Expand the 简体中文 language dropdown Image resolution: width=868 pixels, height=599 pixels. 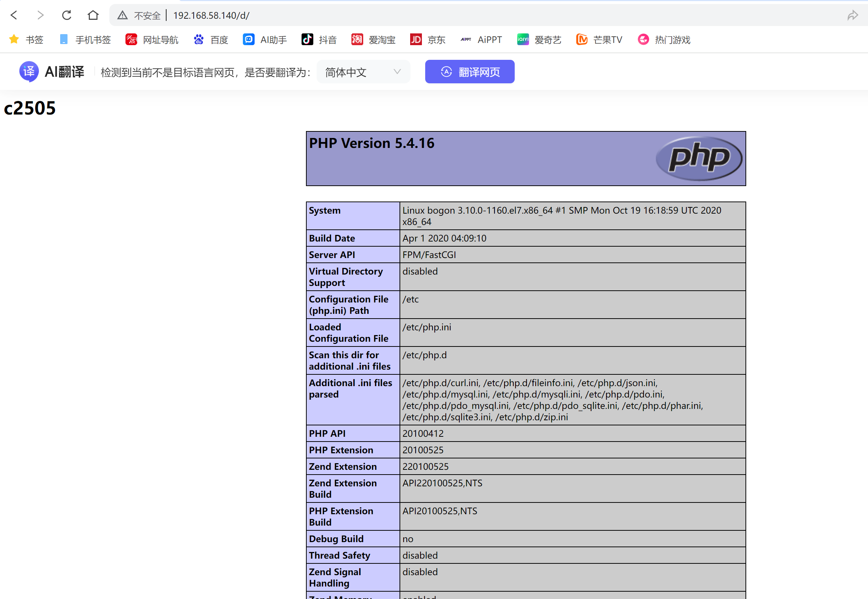(x=363, y=72)
